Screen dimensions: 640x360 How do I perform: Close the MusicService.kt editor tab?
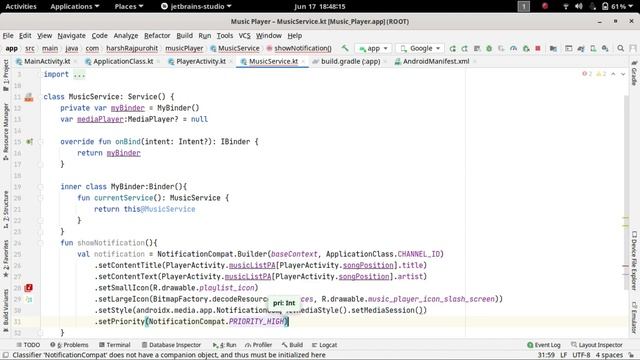[303, 62]
